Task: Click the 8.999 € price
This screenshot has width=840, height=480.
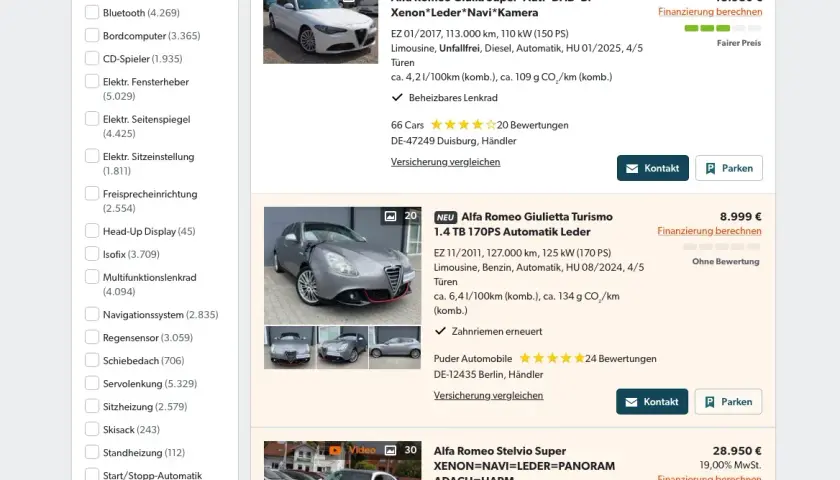Action: point(740,216)
